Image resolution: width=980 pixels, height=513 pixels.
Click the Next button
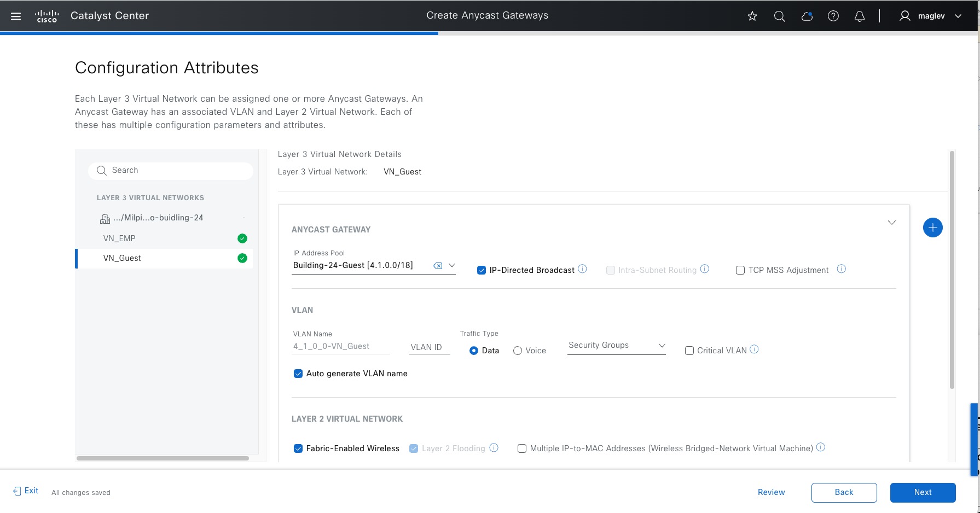(x=923, y=492)
